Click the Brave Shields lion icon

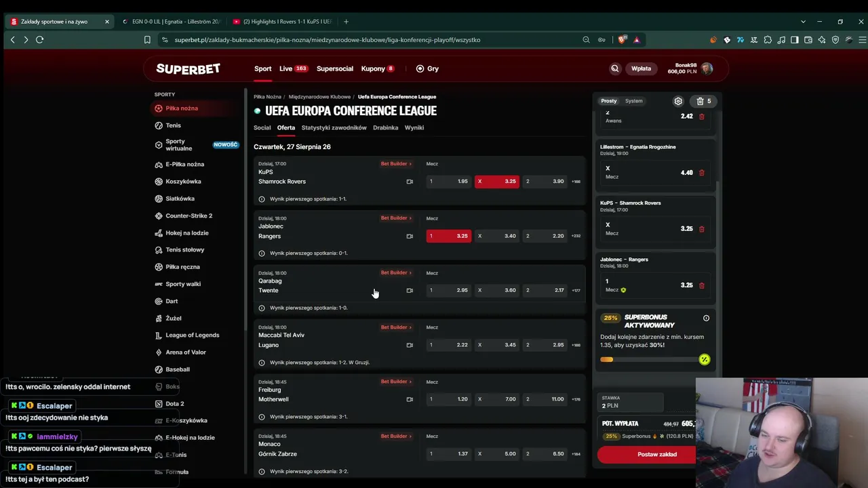point(622,40)
